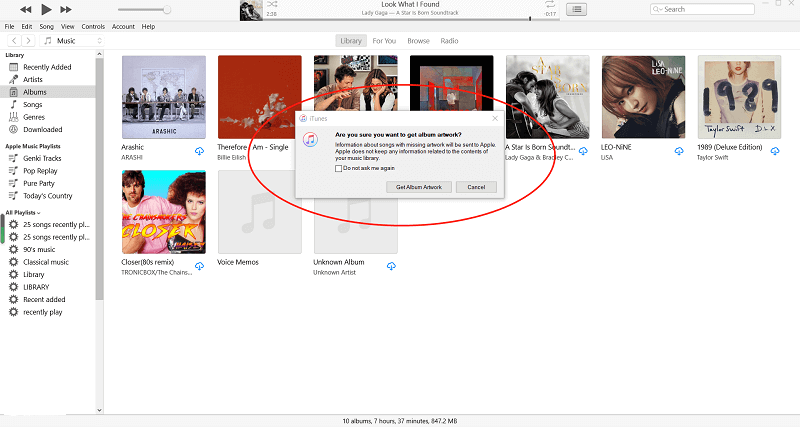800x427 pixels.
Task: Switch to the Library tab
Action: tap(351, 41)
